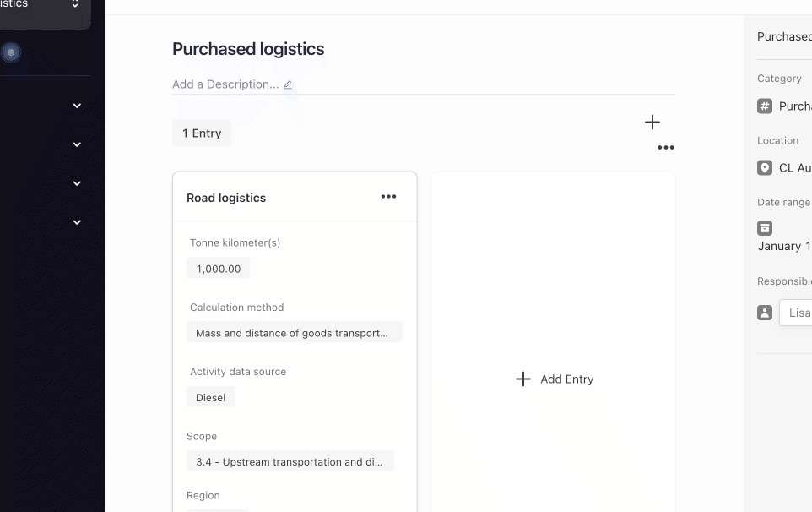Click the Location pin icon
The image size is (812, 512).
765,168
